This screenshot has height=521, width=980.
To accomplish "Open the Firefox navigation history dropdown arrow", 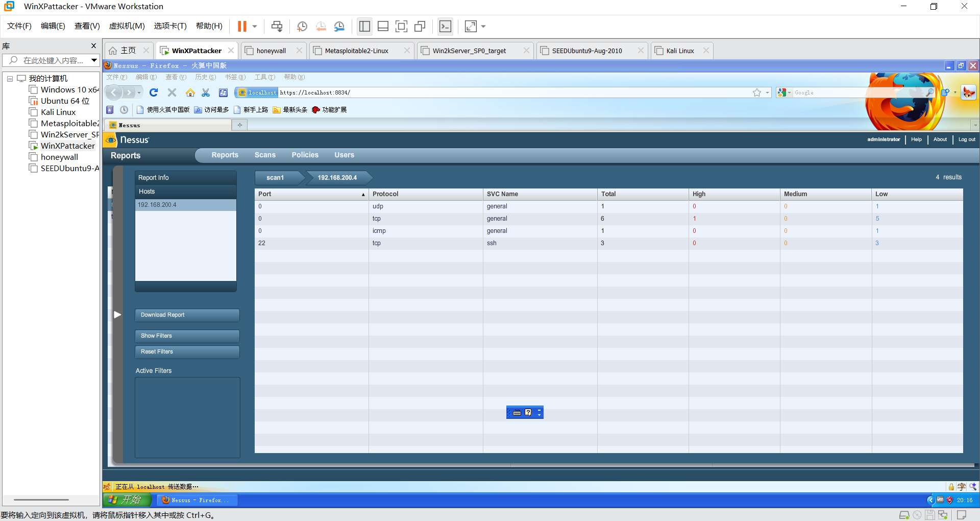I will (139, 92).
